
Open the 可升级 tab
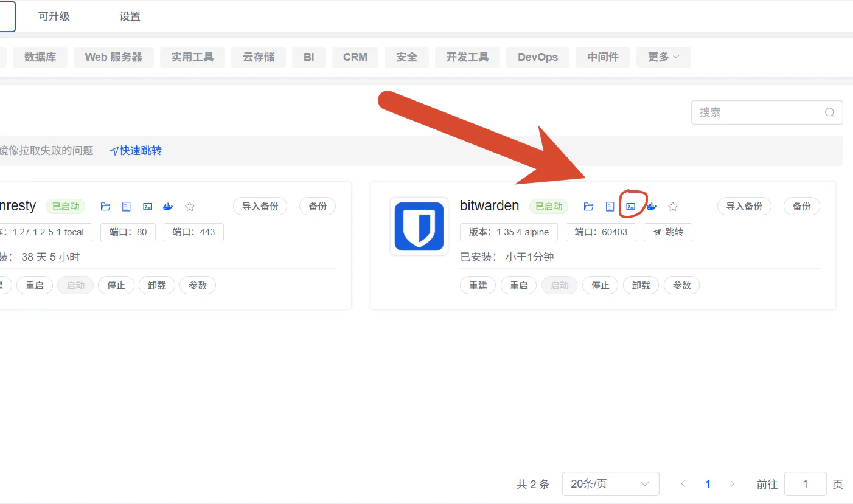click(54, 16)
